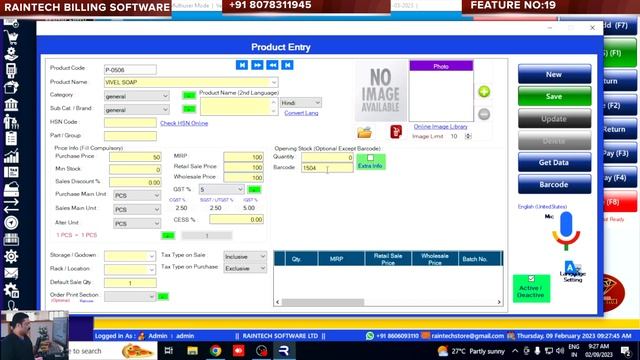Screen dimensions: 640x360
Task: Open Task View on the taskbar
Action: coord(169,351)
